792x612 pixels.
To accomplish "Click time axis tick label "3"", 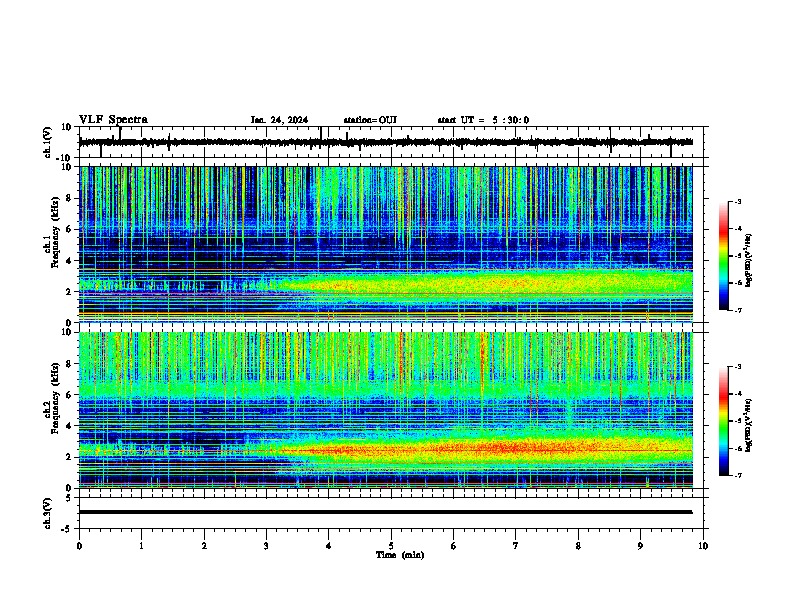I will point(266,546).
